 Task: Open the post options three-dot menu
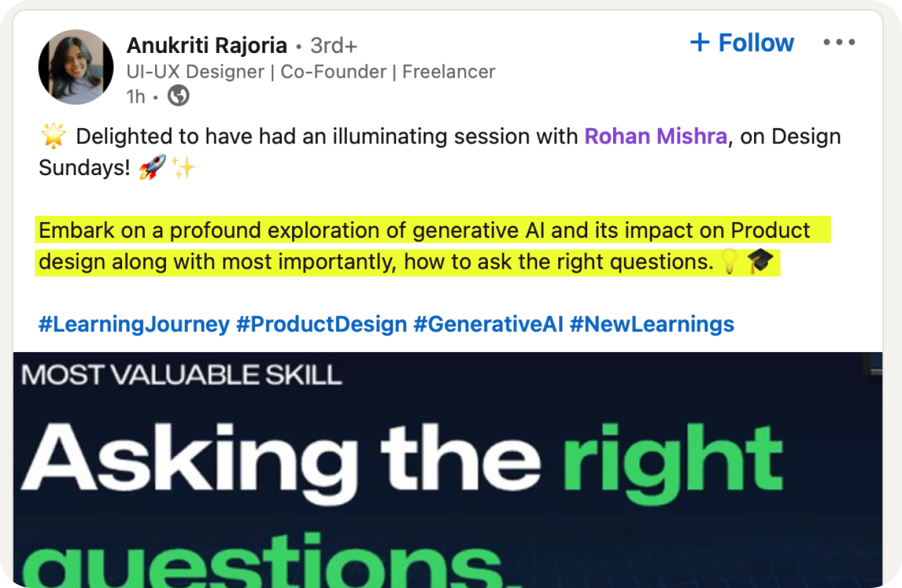839,43
